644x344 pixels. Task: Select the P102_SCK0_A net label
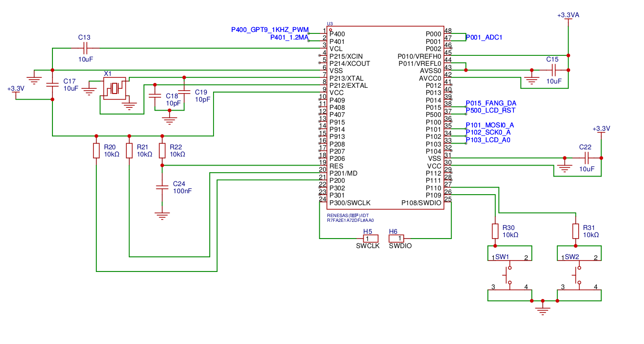pos(488,132)
